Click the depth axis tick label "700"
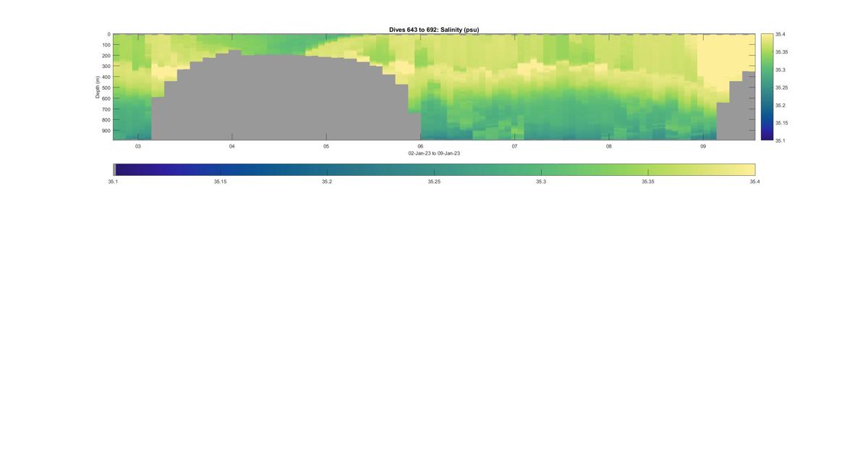Viewport: 868px width, 450px height. click(106, 109)
